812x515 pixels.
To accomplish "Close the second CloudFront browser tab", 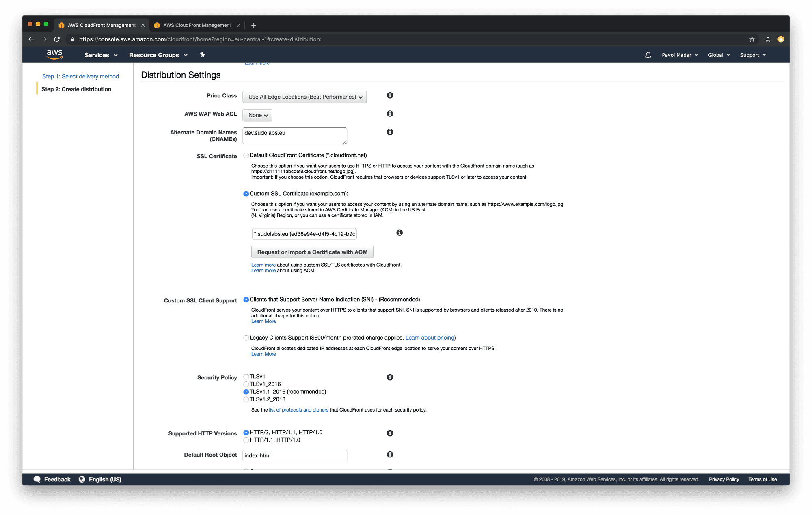I will 238,25.
